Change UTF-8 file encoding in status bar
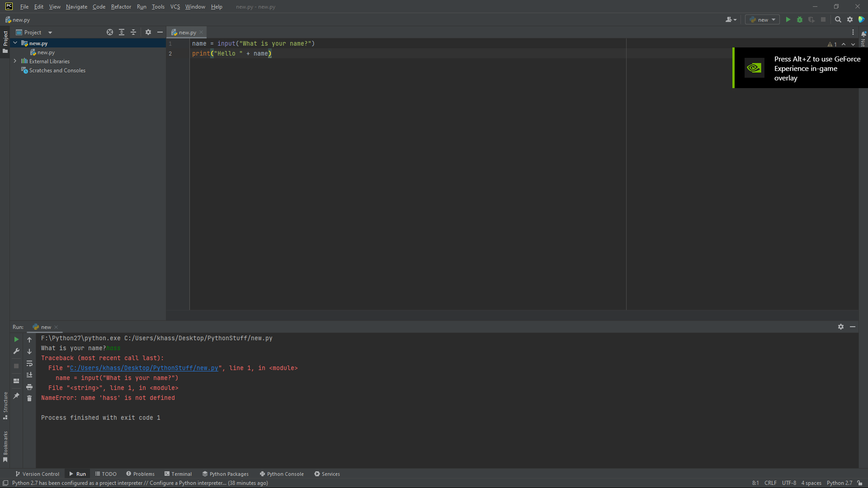The image size is (868, 488). click(x=789, y=483)
